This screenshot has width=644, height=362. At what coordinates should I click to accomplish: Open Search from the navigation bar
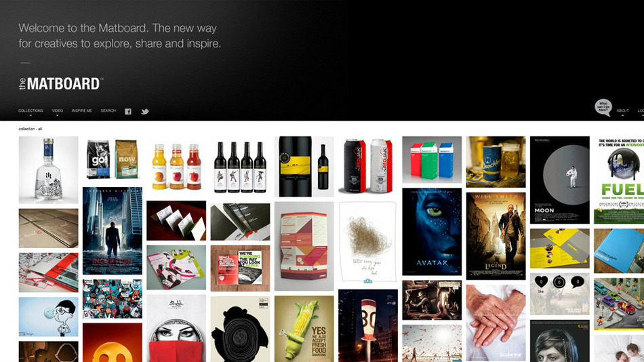[x=108, y=110]
